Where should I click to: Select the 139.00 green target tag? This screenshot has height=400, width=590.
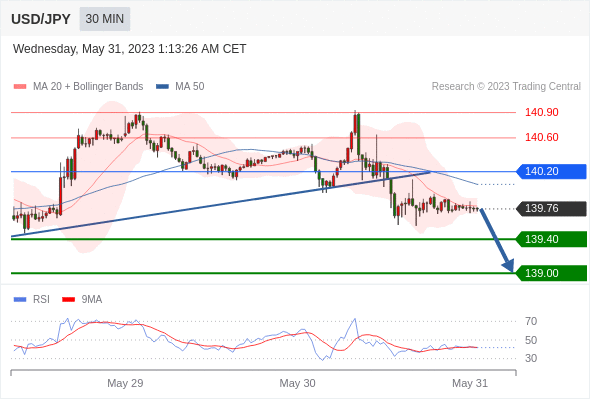point(551,273)
